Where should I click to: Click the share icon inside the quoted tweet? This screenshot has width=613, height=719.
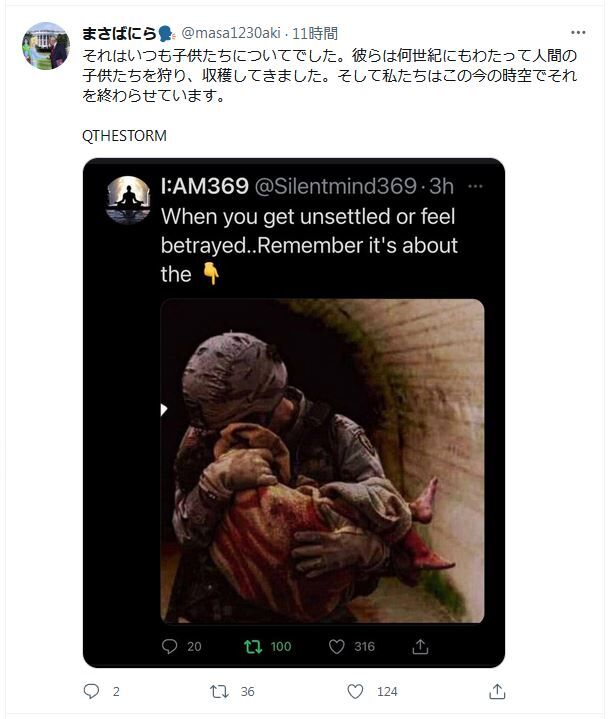point(420,646)
